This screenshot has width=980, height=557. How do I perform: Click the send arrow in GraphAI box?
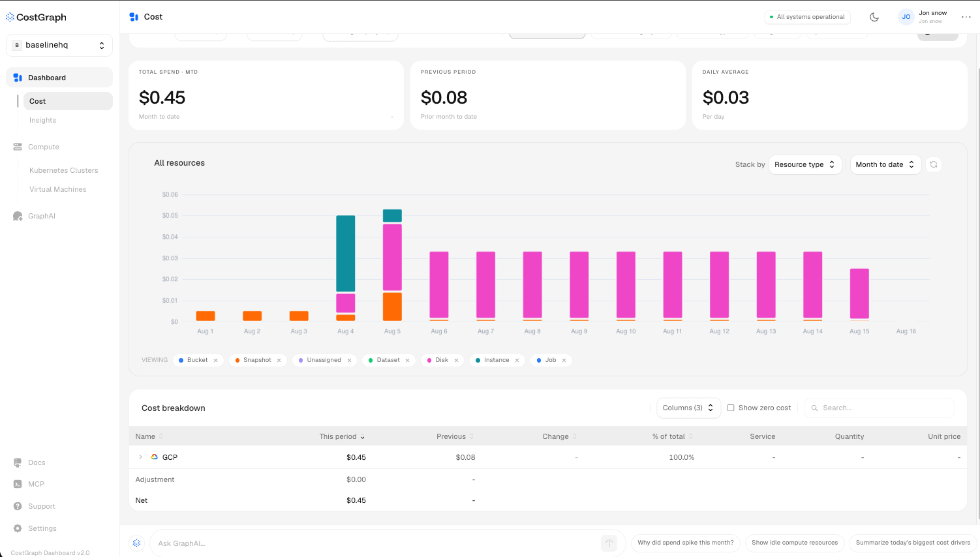pos(609,543)
